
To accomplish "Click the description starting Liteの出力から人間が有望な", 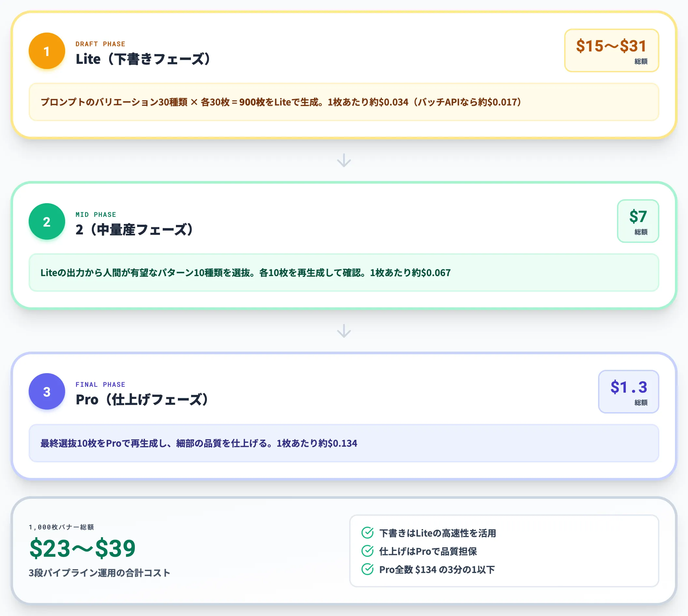I will (x=344, y=273).
